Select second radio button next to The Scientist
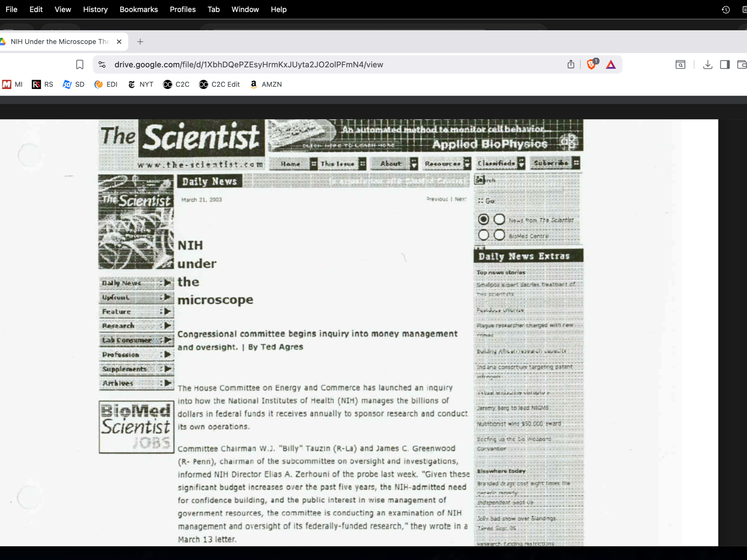The height and width of the screenshot is (560, 747). coord(499,219)
